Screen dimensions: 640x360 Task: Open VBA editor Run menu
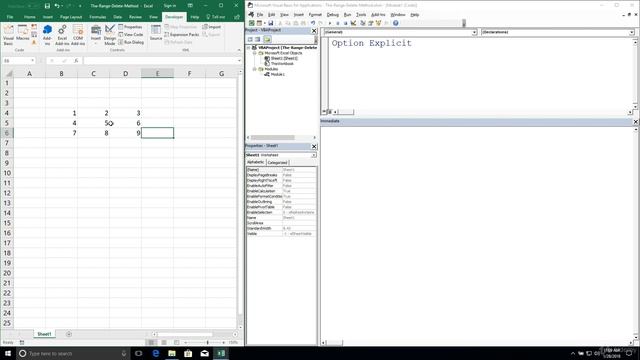click(x=347, y=15)
